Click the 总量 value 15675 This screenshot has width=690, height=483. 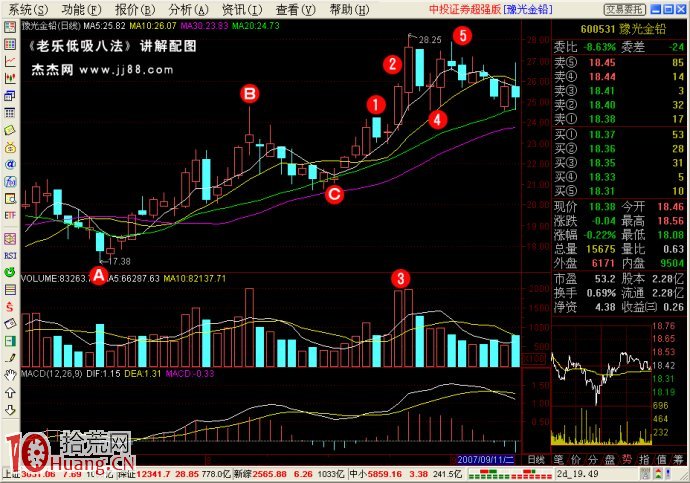click(x=600, y=249)
